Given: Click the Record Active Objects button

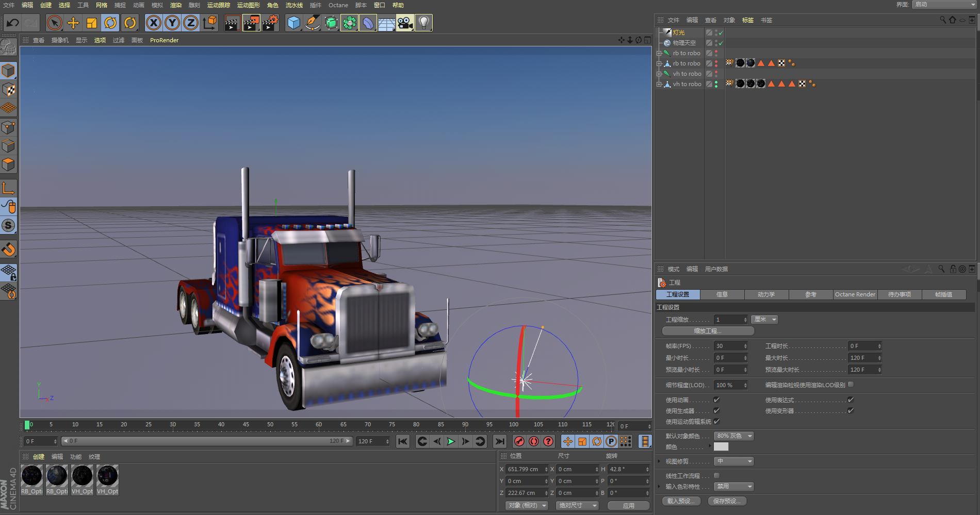Looking at the screenshot, I should tap(519, 441).
